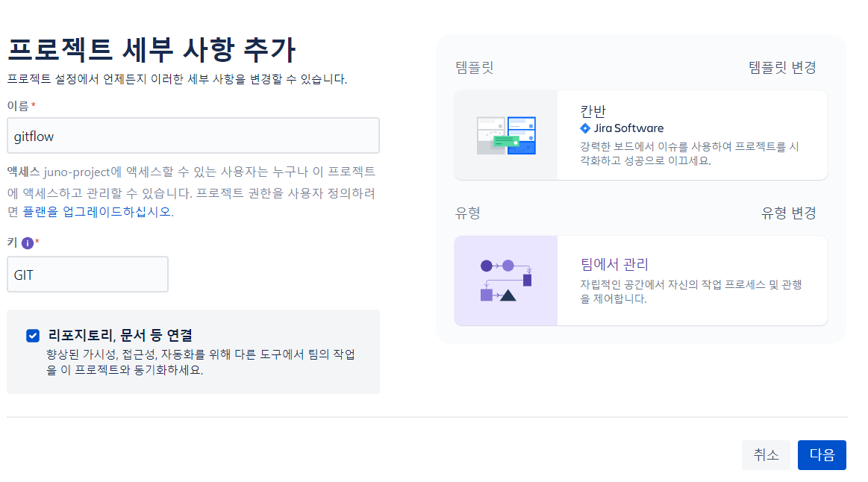Click the 팀에서 관리 workflow diagram illustration
Image resolution: width=868 pixels, height=482 pixels.
click(x=506, y=280)
